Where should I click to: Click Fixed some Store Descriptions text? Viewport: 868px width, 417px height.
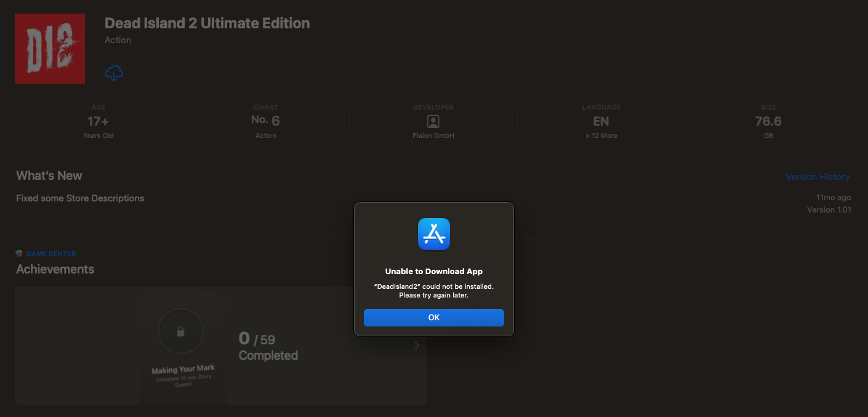click(x=80, y=198)
